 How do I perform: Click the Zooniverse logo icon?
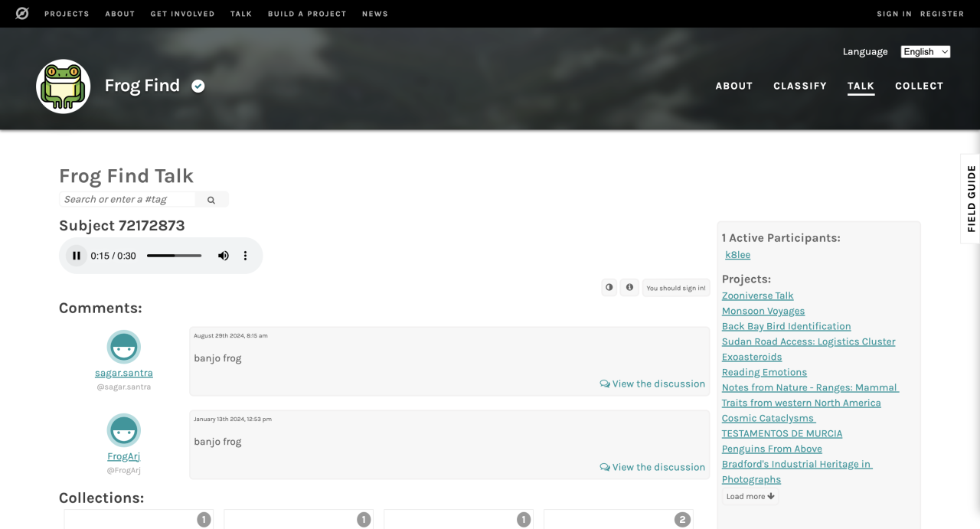(22, 14)
